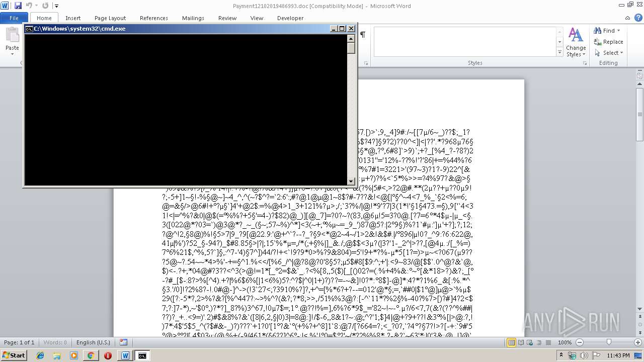Open Internet Explorer from taskbar
This screenshot has height=362, width=644.
click(40, 355)
